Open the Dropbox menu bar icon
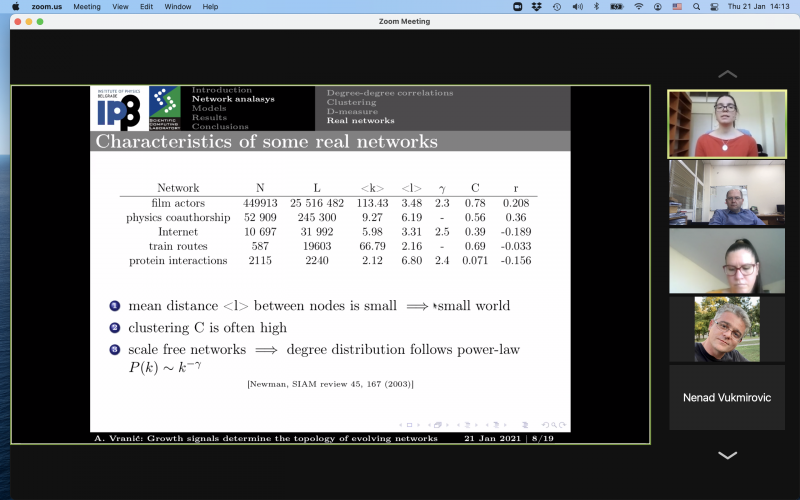This screenshot has height=500, width=800. coord(536,7)
